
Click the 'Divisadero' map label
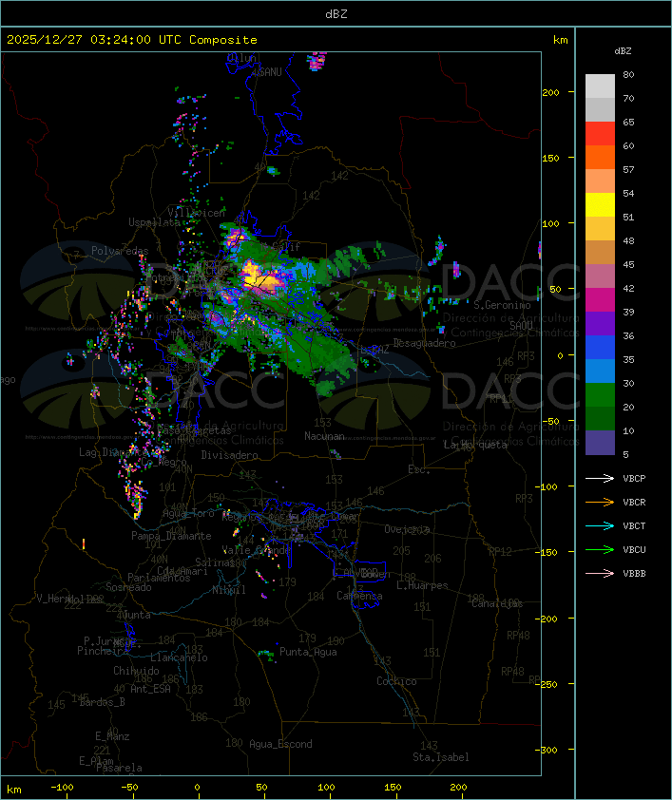pos(230,454)
